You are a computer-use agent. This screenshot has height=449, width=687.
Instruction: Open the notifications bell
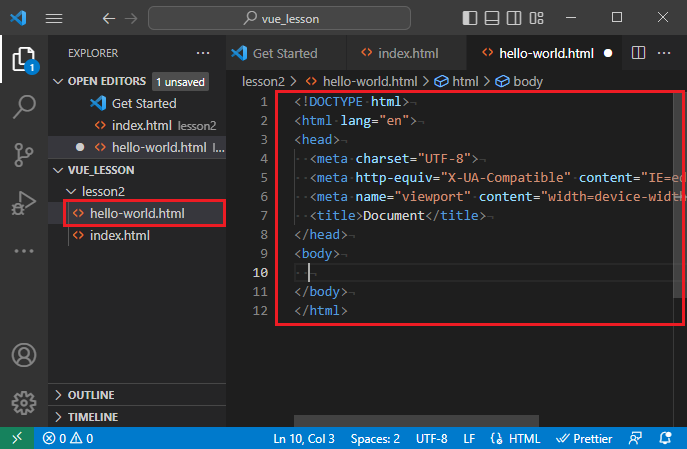(666, 438)
